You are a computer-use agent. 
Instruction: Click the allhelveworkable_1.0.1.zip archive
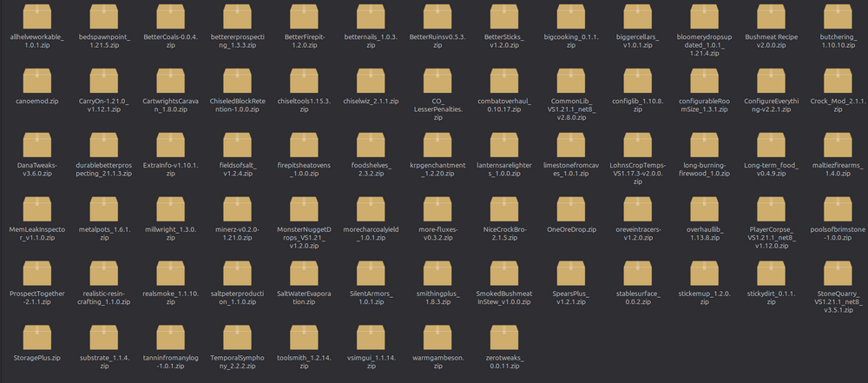pos(37,17)
